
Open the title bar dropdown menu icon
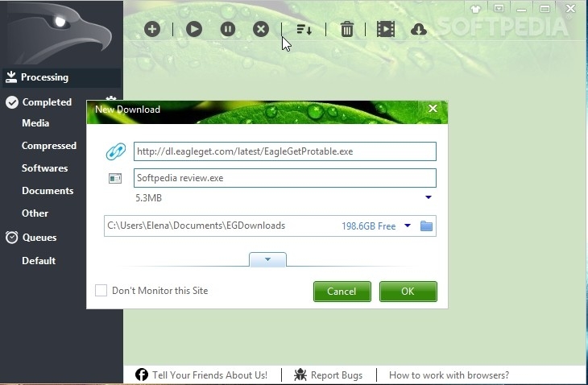499,9
